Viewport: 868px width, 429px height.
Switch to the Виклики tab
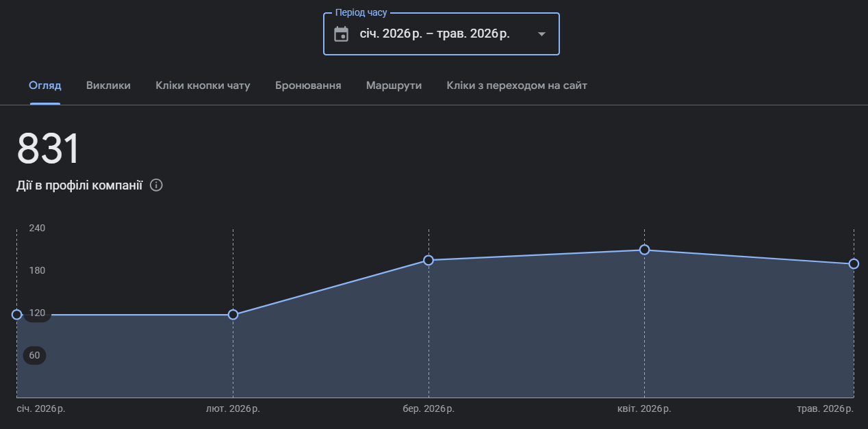coord(108,86)
